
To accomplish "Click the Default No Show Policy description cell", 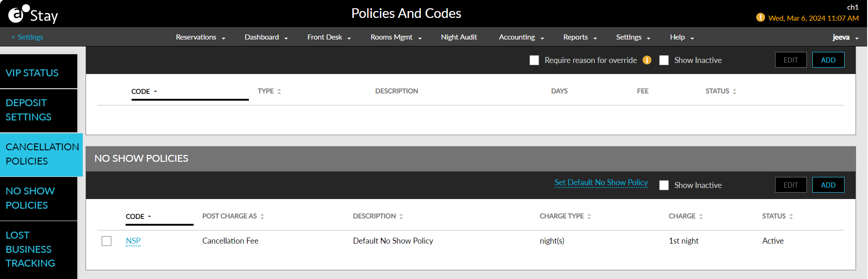I will 393,241.
